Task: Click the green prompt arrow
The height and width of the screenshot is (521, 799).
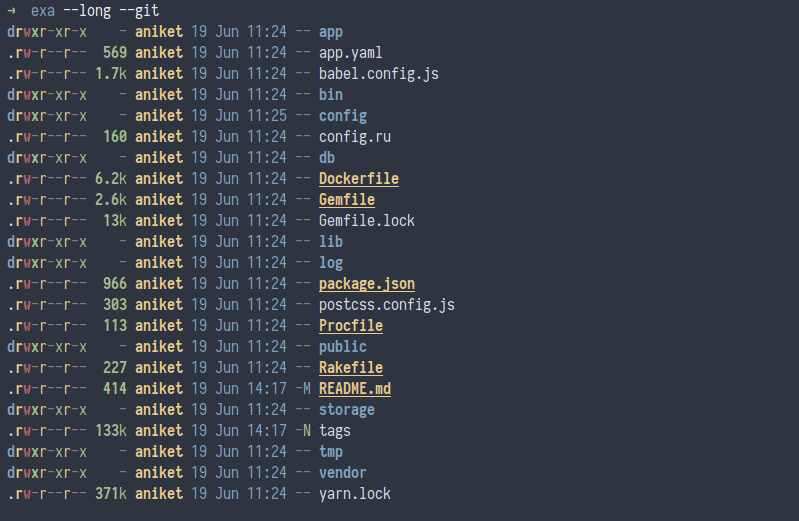Action: (x=11, y=11)
